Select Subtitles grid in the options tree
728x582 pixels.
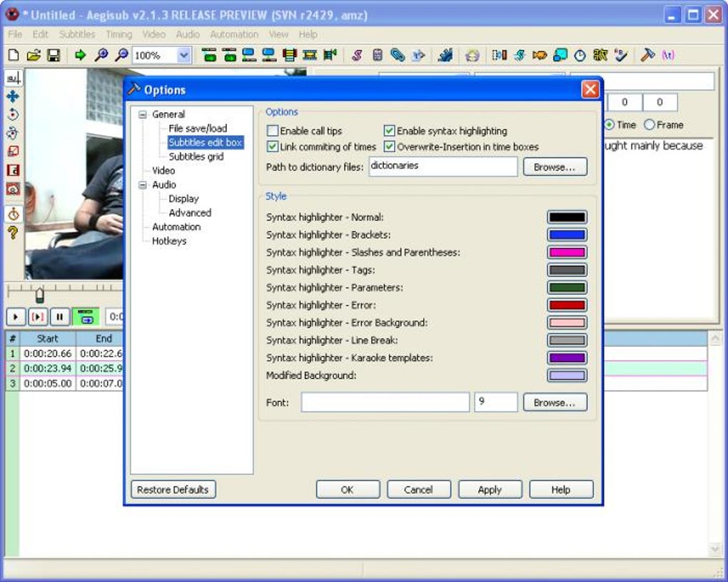[x=196, y=156]
